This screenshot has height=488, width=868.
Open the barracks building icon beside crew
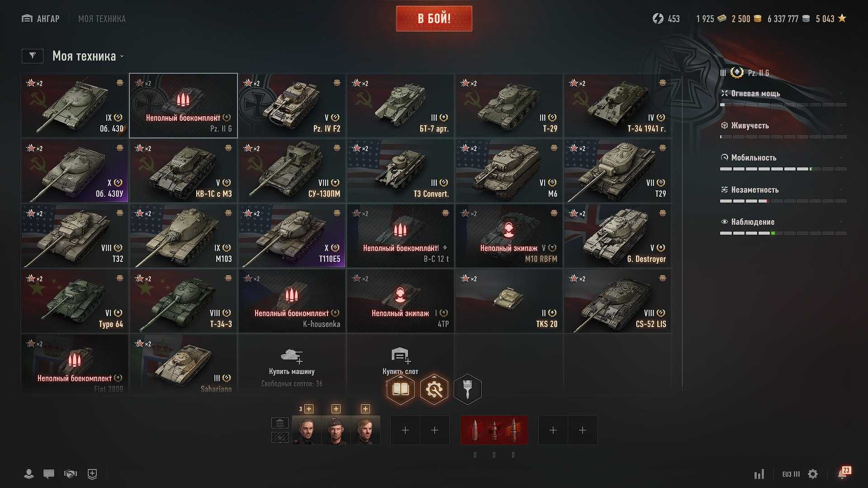tap(280, 423)
